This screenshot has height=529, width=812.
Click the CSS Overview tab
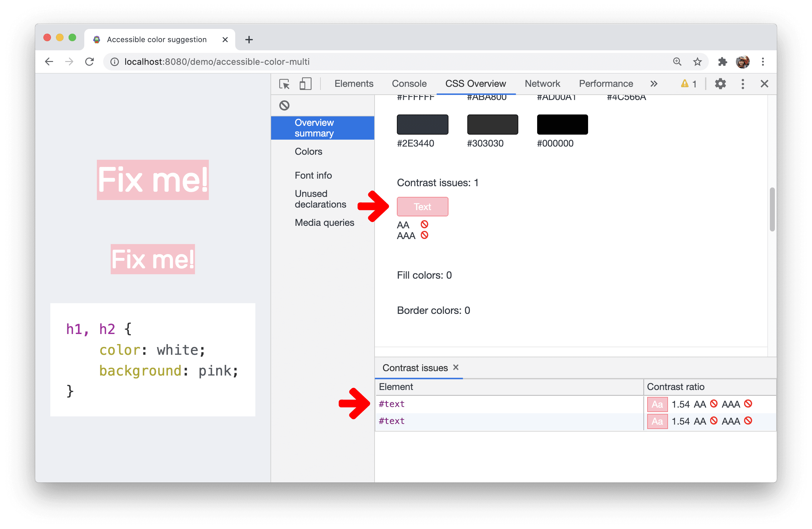coord(476,83)
